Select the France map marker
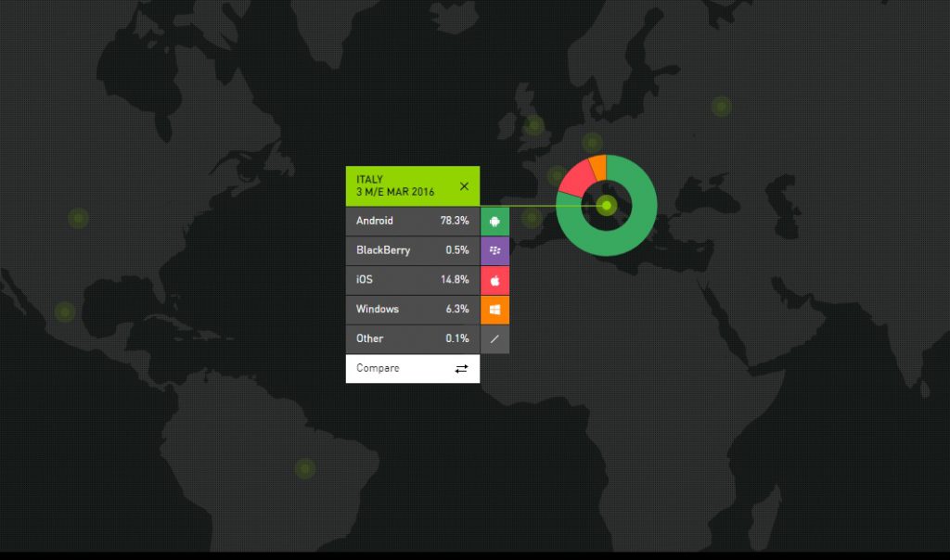The width and height of the screenshot is (950, 560). click(x=557, y=177)
